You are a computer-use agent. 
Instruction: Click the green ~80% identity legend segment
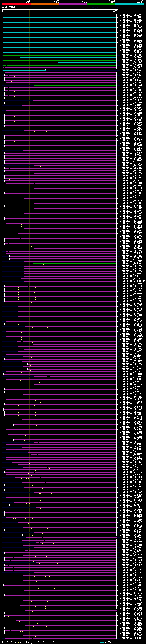101,4
